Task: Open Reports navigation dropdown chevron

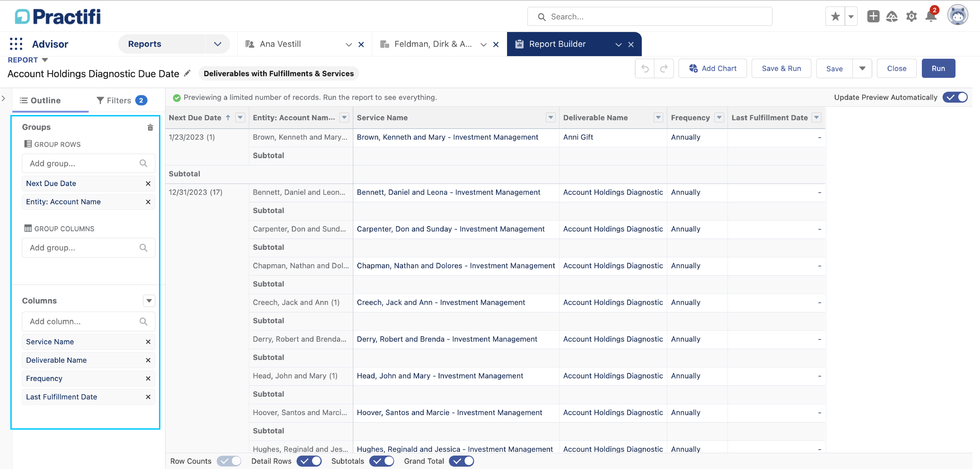Action: click(x=218, y=44)
